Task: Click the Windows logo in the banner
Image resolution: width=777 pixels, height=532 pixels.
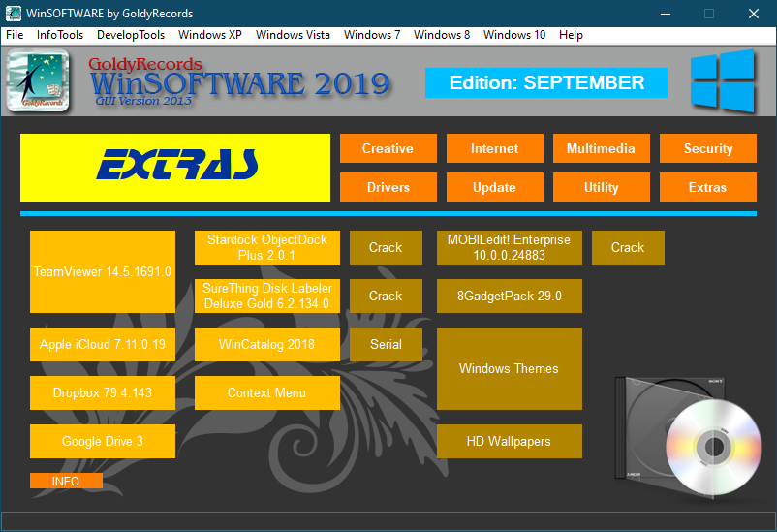Action: tap(723, 80)
